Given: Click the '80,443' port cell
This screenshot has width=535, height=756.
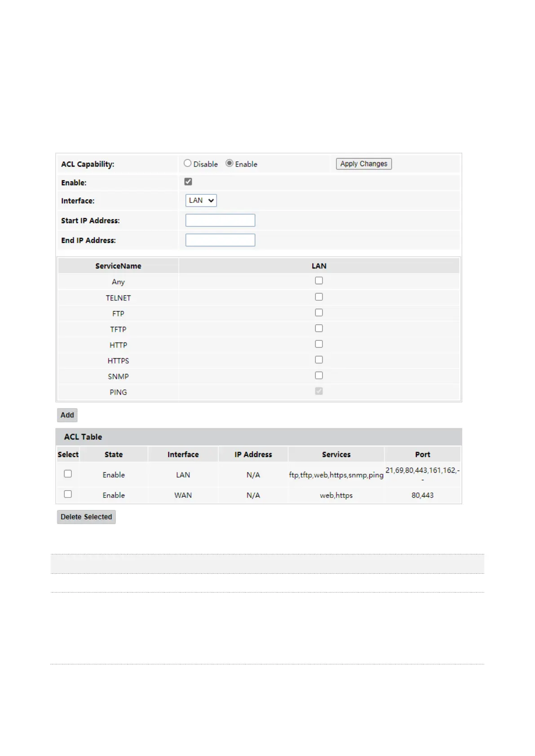Looking at the screenshot, I should [x=423, y=495].
